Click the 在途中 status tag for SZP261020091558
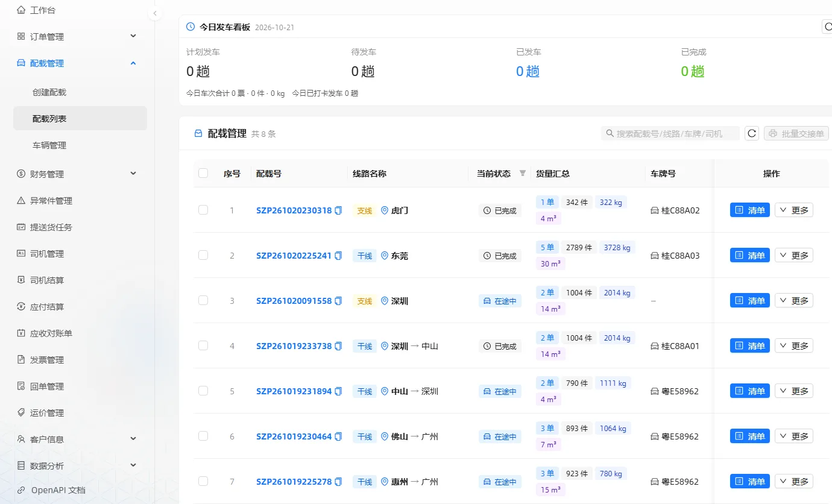Viewport: 832px width, 504px height. (500, 301)
